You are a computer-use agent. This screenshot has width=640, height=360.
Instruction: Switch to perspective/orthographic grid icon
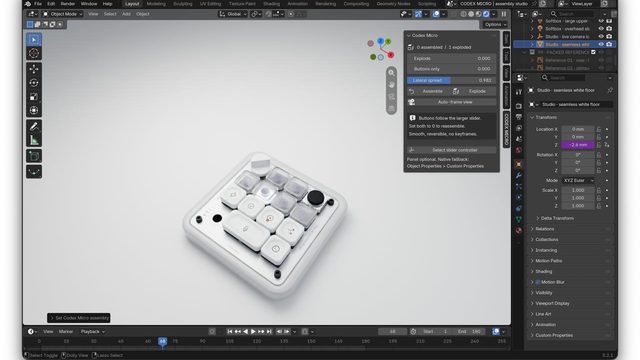[x=391, y=109]
